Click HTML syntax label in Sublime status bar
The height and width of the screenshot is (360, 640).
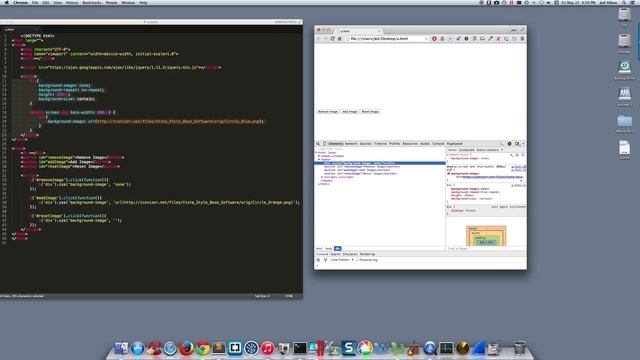point(289,296)
